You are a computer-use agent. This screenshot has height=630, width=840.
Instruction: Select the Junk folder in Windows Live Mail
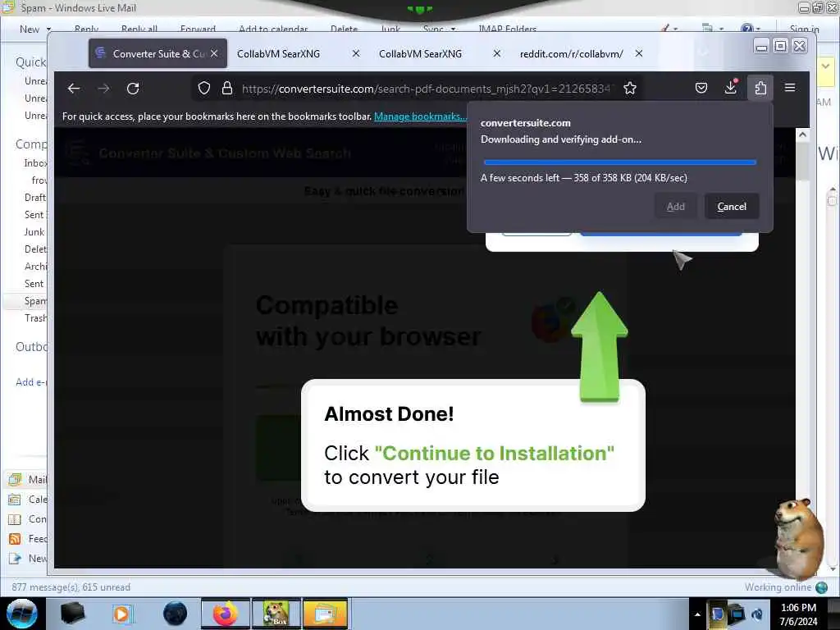tap(34, 232)
